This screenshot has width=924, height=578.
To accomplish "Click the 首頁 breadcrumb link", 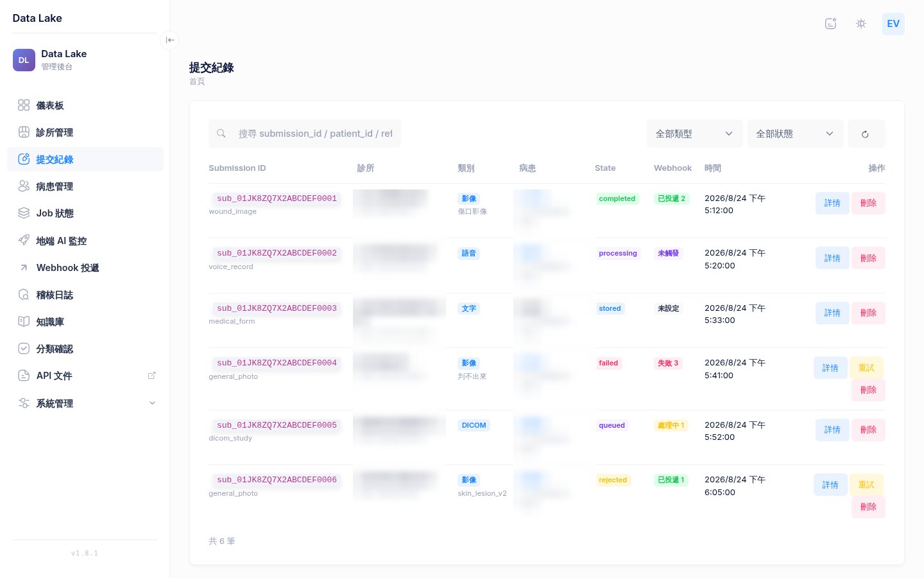I will [197, 82].
